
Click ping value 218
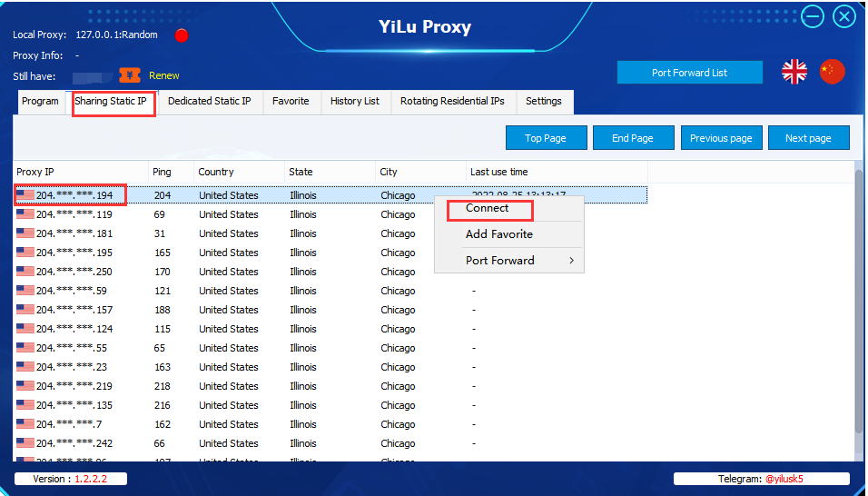(163, 386)
